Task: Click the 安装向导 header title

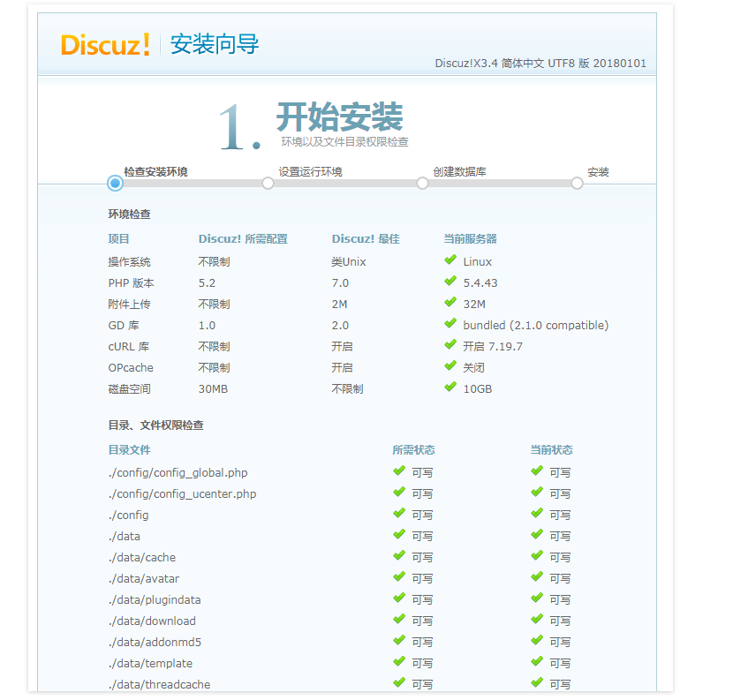Action: click(215, 45)
